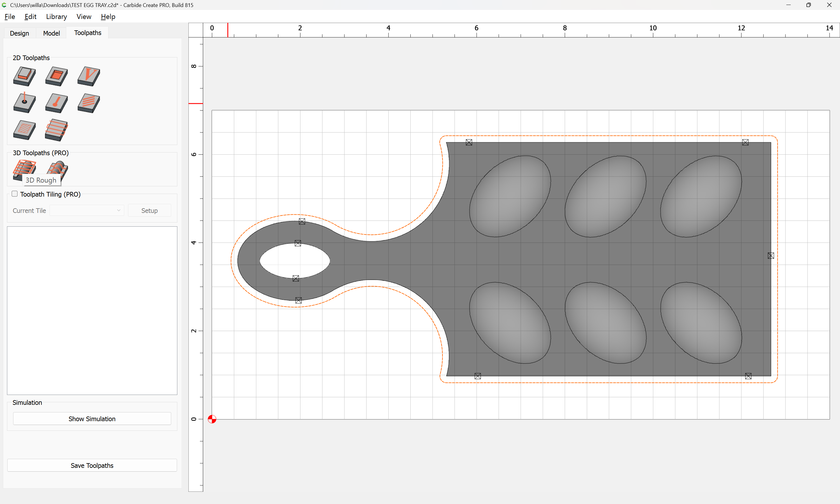Click the tab marker at tray top-right edge
The width and height of the screenshot is (840, 504).
tap(745, 142)
